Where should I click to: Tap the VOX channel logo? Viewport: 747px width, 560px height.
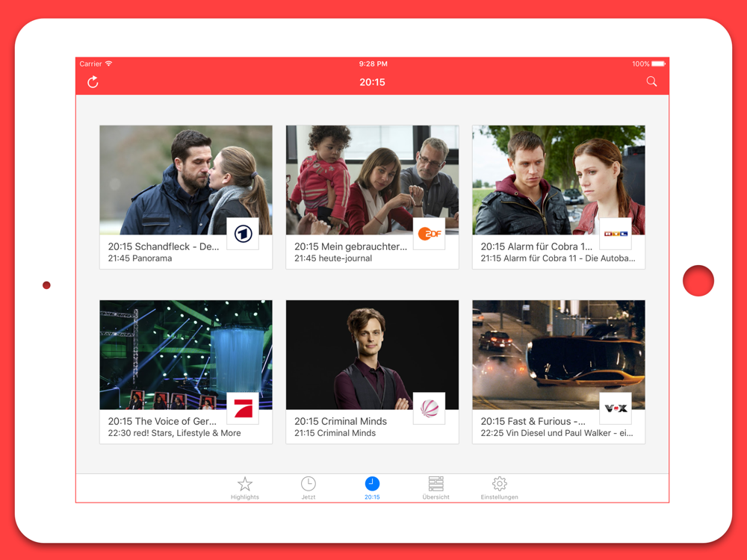(616, 408)
